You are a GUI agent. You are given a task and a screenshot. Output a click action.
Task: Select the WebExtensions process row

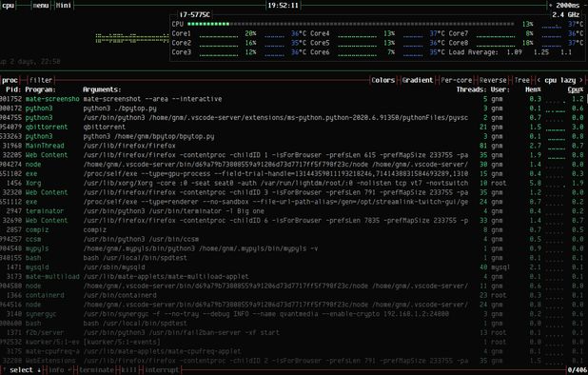point(292,361)
